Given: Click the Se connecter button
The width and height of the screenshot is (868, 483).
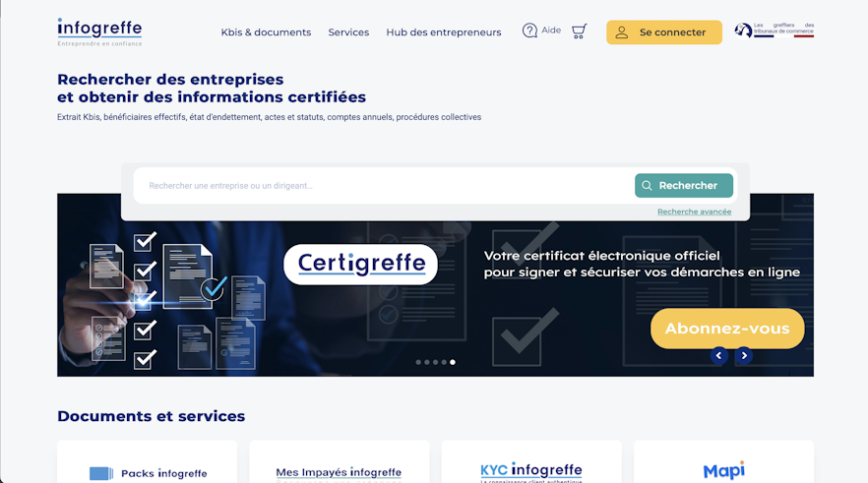Looking at the screenshot, I should pos(664,32).
